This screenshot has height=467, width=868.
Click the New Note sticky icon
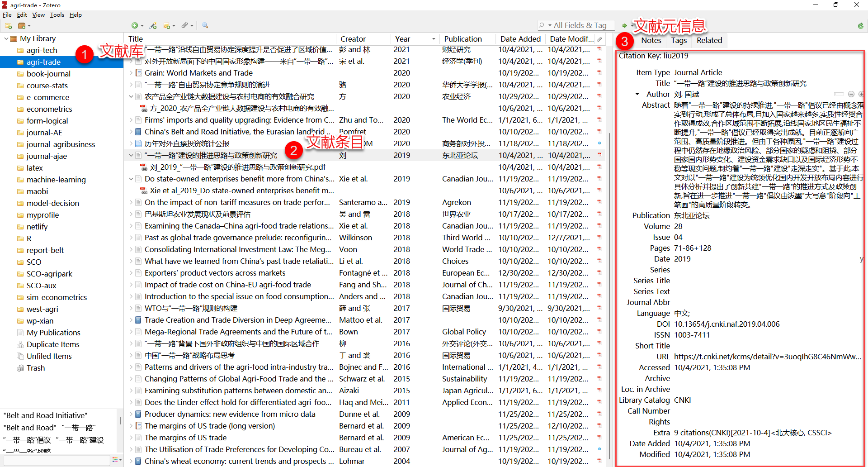click(167, 26)
